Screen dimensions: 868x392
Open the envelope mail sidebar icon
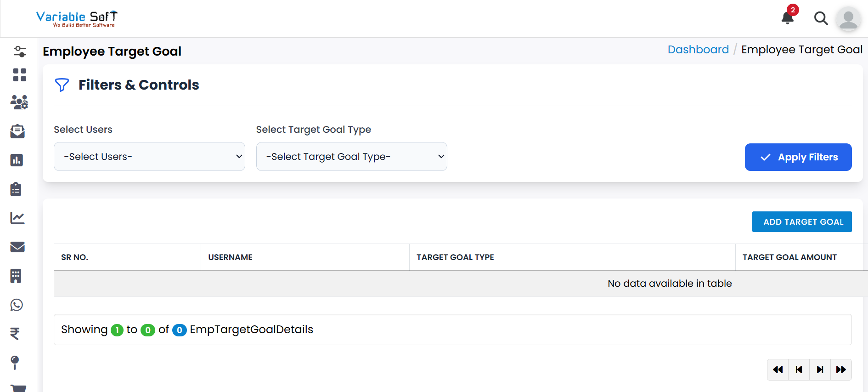click(17, 247)
